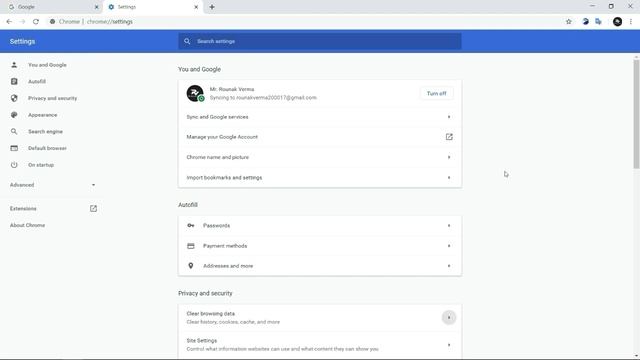Click the card icon beside Payment methods

click(191, 246)
